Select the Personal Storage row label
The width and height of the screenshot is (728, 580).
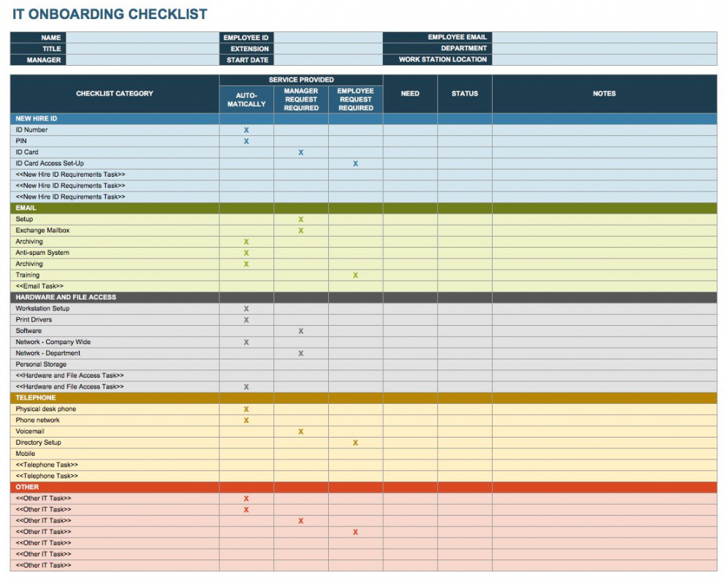[x=41, y=365]
